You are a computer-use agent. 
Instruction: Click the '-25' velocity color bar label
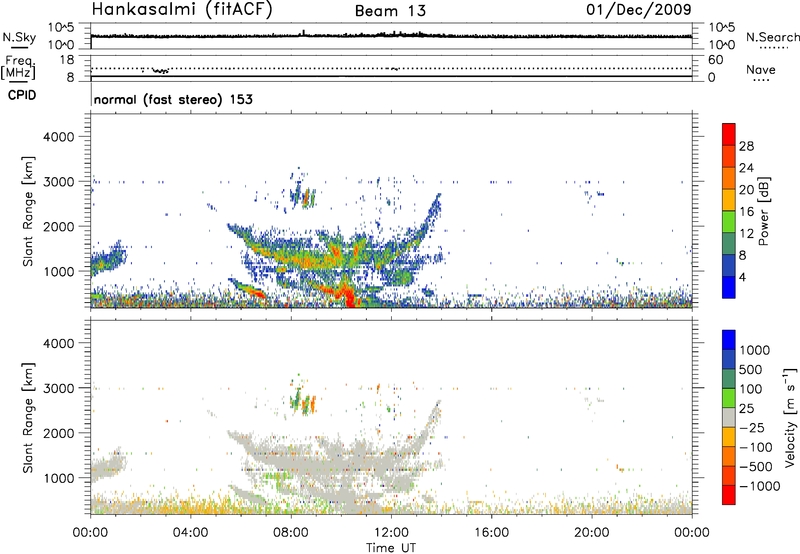coord(752,428)
